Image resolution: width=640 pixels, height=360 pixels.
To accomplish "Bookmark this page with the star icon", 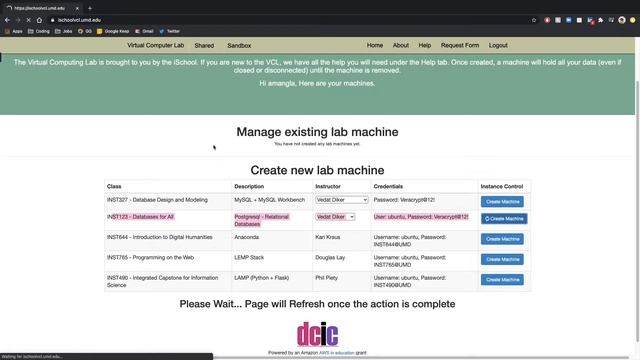I will [x=534, y=20].
